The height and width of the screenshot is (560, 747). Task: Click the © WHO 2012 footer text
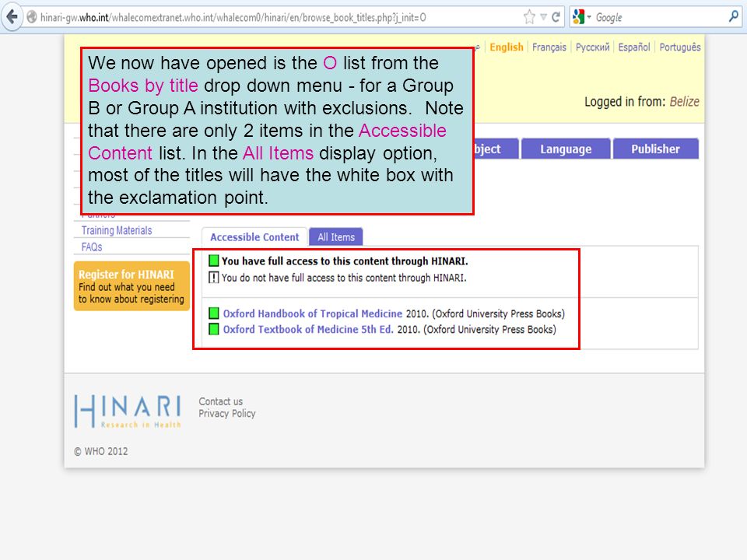101,451
